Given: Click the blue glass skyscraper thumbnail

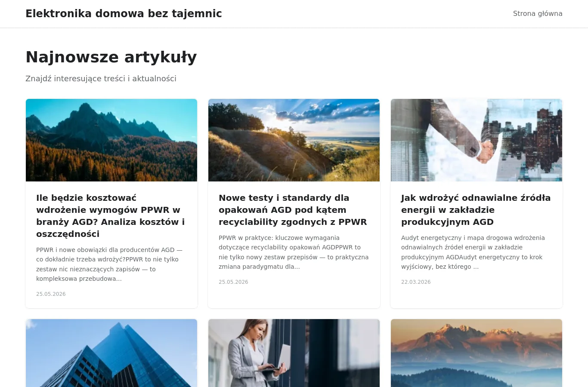Looking at the screenshot, I should (111, 353).
